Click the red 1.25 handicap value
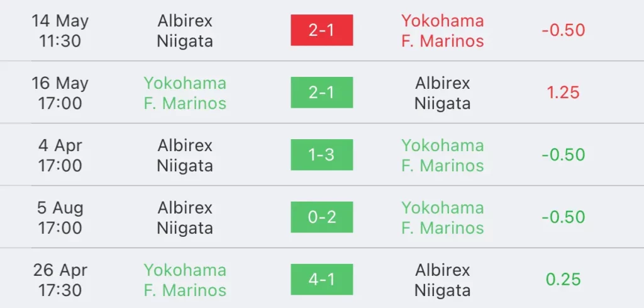644x308 pixels. click(563, 93)
